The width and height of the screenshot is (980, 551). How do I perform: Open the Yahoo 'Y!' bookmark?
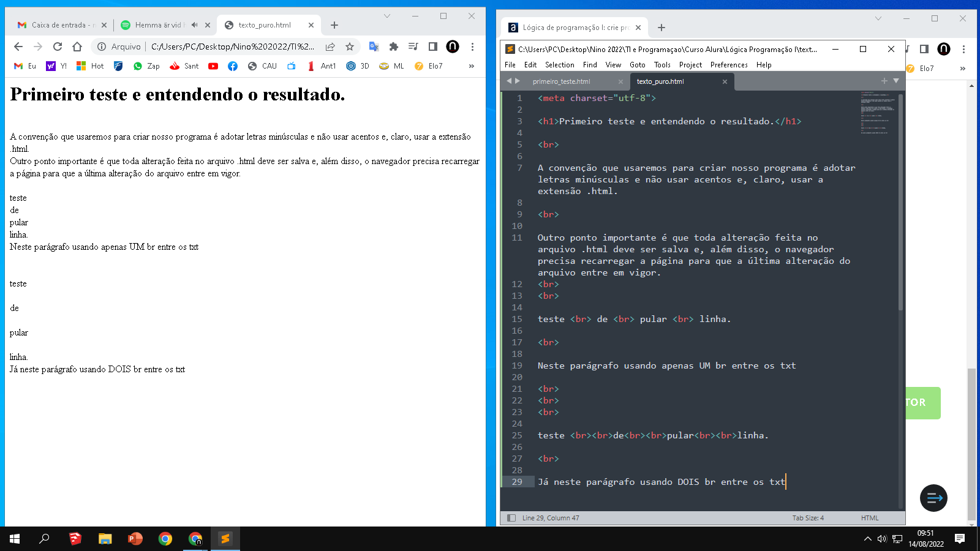tap(56, 66)
